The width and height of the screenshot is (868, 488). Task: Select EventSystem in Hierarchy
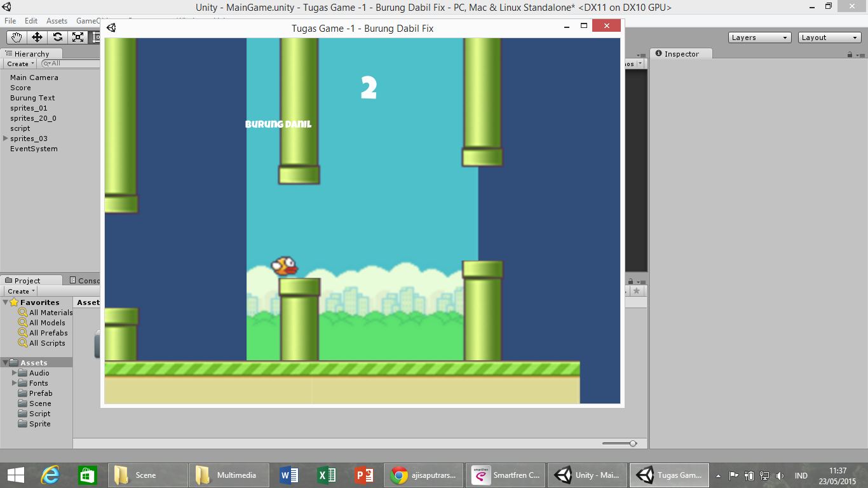pos(34,149)
